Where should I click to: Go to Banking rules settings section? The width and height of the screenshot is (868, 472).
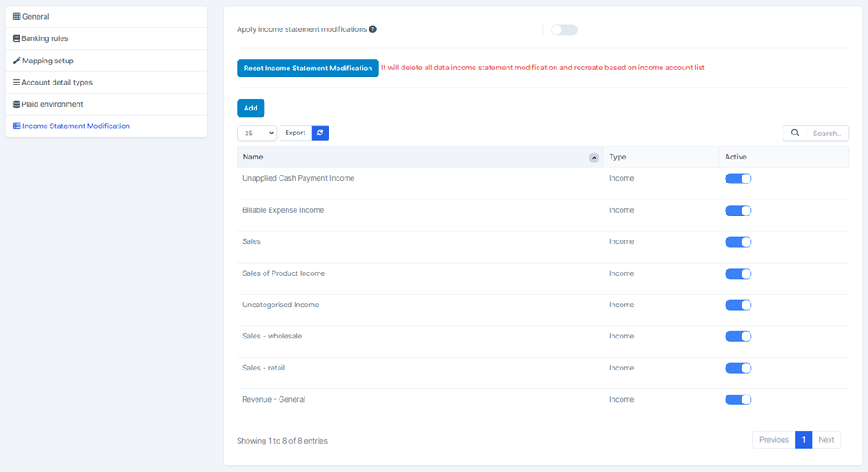click(x=45, y=38)
